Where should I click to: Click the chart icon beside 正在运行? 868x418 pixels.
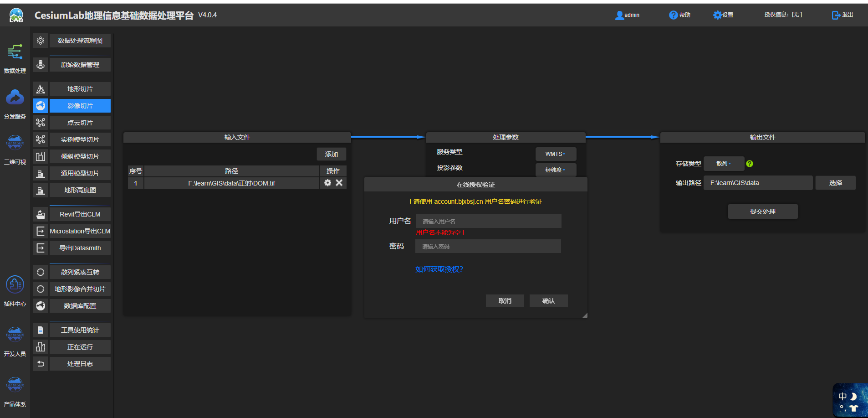41,347
